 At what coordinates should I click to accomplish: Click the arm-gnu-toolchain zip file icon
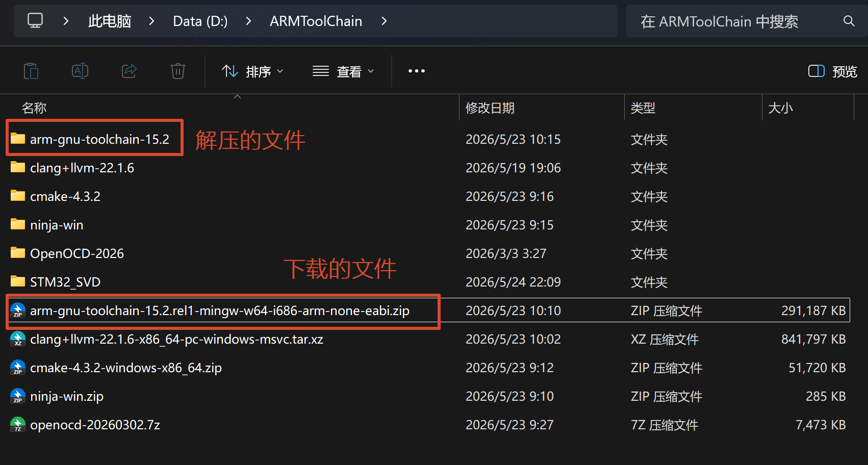coord(18,311)
